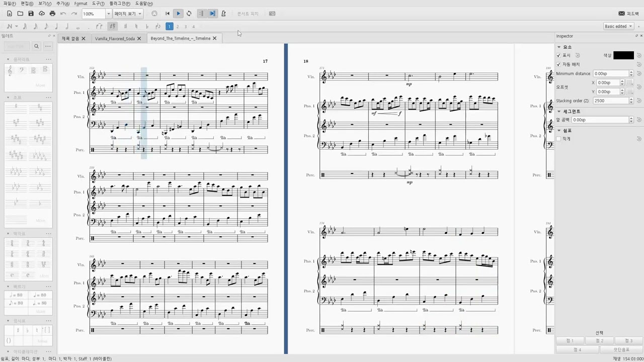
Task: Print the score
Action: tap(52, 14)
